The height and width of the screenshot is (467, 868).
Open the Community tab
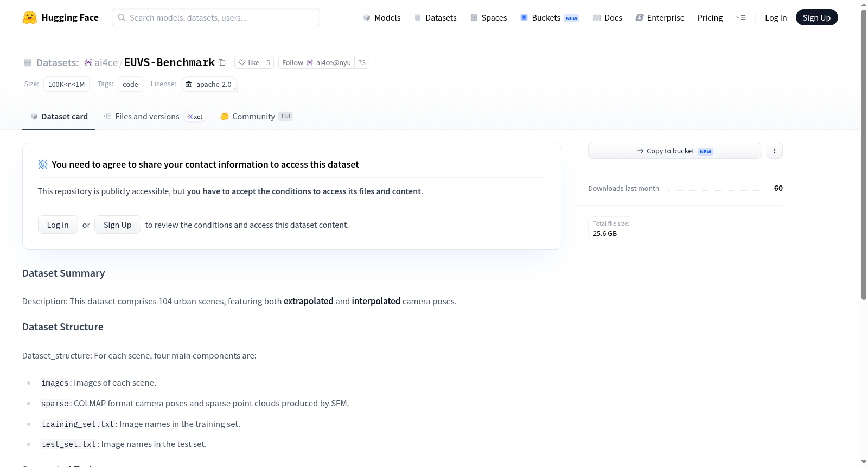click(256, 116)
